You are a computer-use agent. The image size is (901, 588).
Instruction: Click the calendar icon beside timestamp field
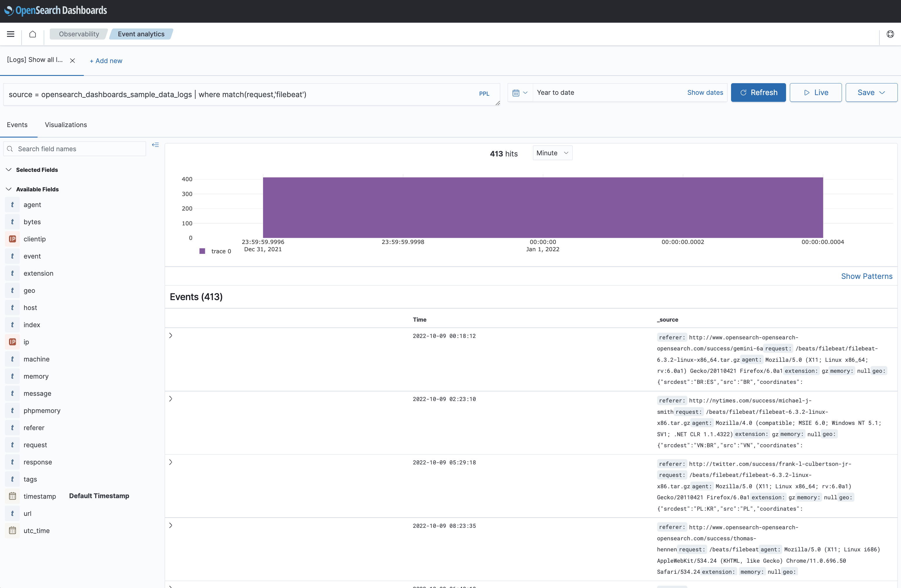tap(13, 496)
